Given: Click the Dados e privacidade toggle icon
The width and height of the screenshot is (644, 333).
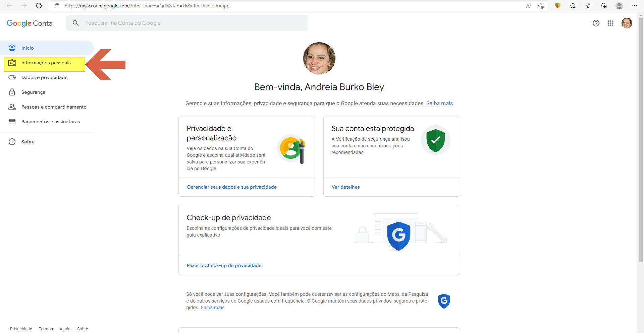Looking at the screenshot, I should pyautogui.click(x=12, y=77).
